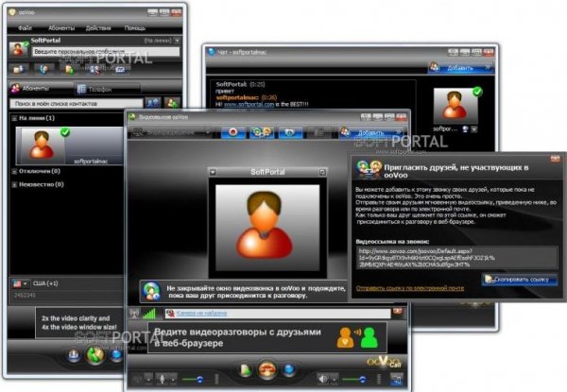Open the Камера не найдена link
The height and width of the screenshot is (392, 567).
(x=201, y=314)
